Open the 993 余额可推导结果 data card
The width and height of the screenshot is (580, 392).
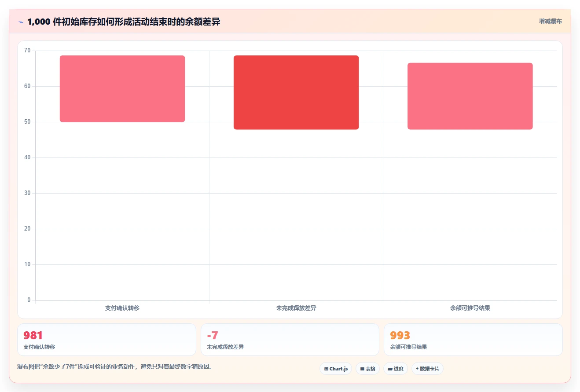(x=473, y=340)
